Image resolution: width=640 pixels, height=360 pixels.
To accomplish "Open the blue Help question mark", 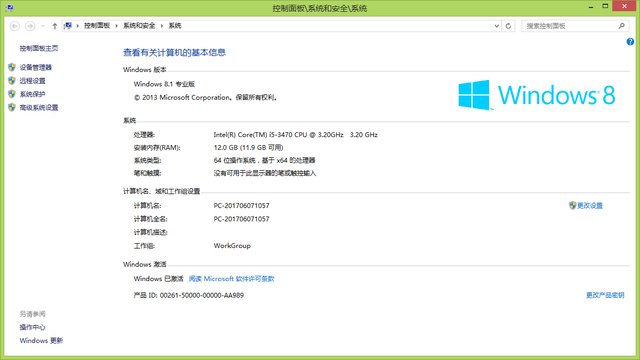I will click(x=630, y=42).
